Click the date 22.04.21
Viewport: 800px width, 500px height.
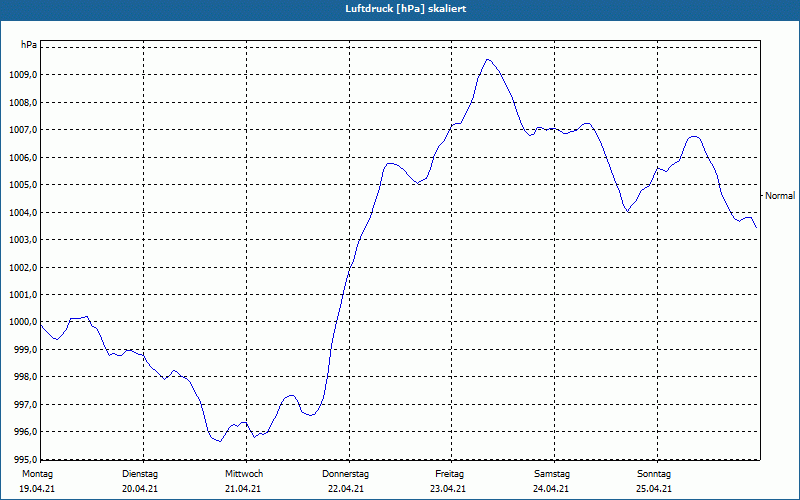(x=346, y=489)
